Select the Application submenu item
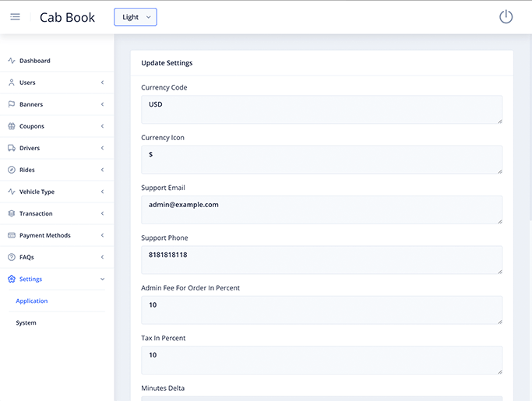 click(32, 301)
